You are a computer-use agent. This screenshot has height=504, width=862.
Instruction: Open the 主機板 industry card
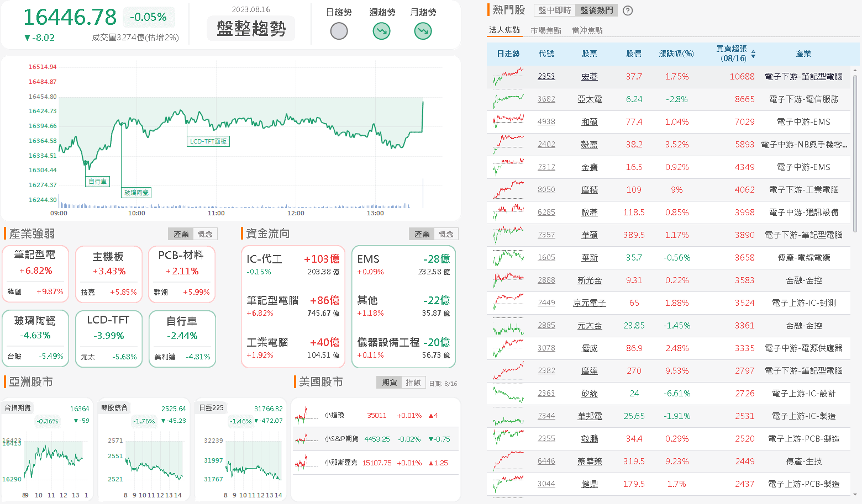(x=108, y=274)
